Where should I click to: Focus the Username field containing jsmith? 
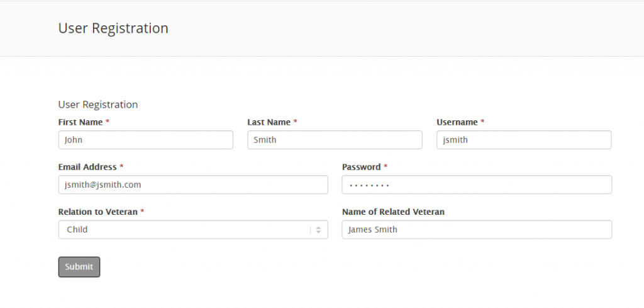tap(524, 140)
